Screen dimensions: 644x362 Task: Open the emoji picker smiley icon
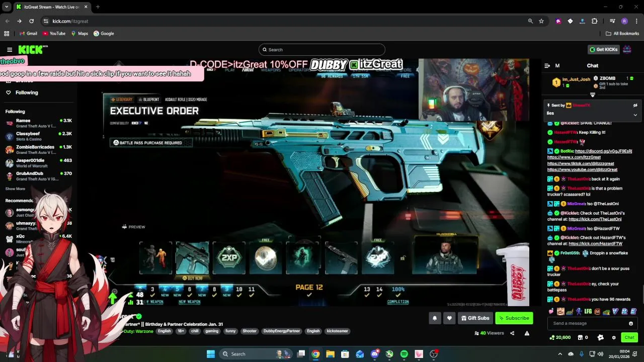click(631, 323)
